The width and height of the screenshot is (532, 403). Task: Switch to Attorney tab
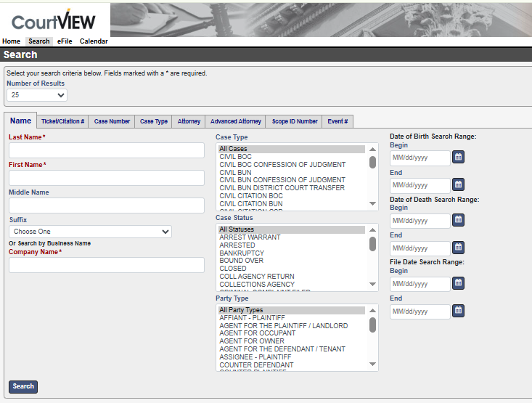pos(189,121)
